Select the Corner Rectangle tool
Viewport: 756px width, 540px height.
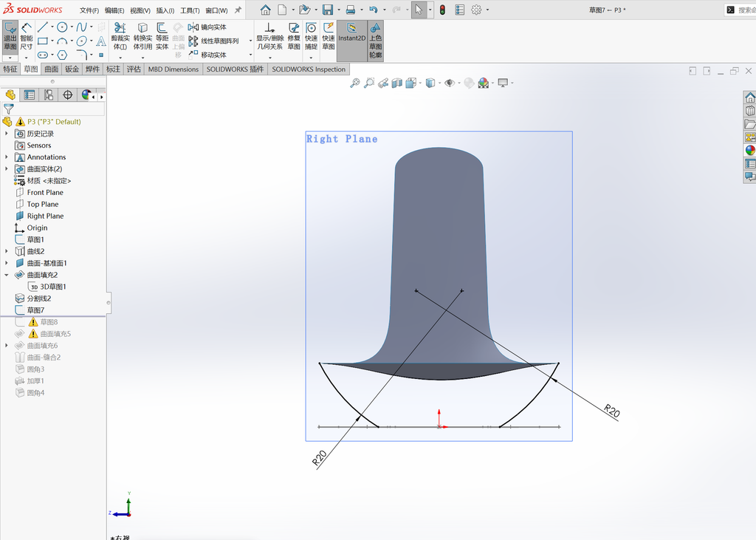click(43, 41)
